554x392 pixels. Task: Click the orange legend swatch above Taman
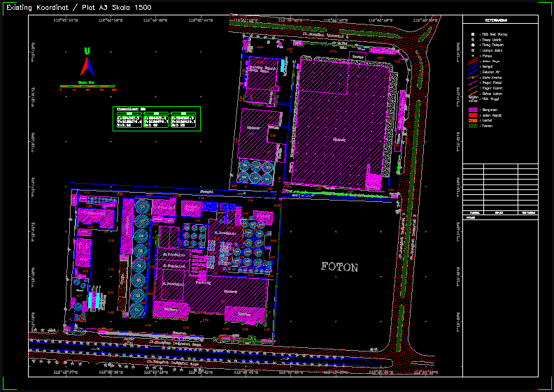(473, 120)
